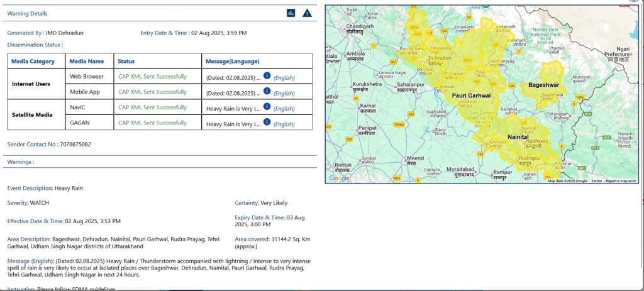Click Severity WATCH text
The image size is (644, 291).
coord(28,203)
